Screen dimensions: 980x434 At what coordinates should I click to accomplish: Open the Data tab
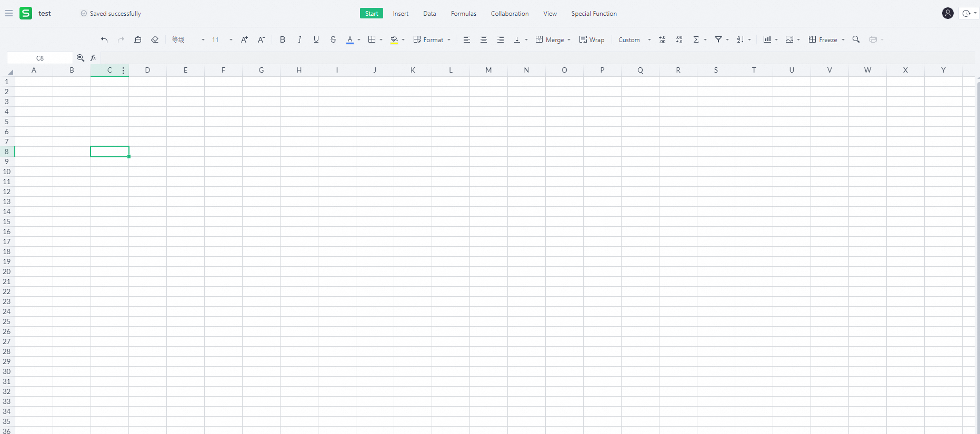click(x=429, y=14)
